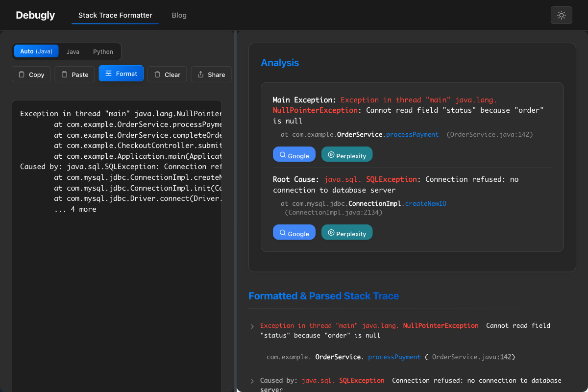Format the stack trace
This screenshot has height=392, width=588.
[121, 73]
